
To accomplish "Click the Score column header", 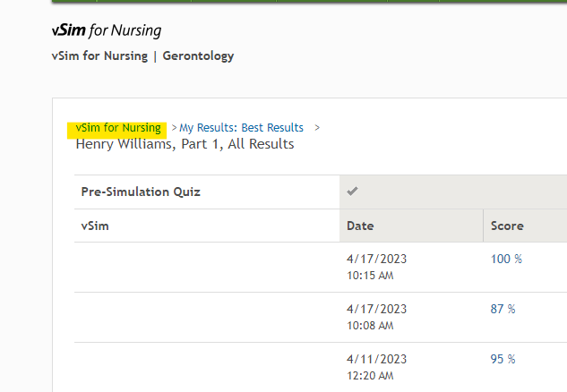I will click(507, 226).
